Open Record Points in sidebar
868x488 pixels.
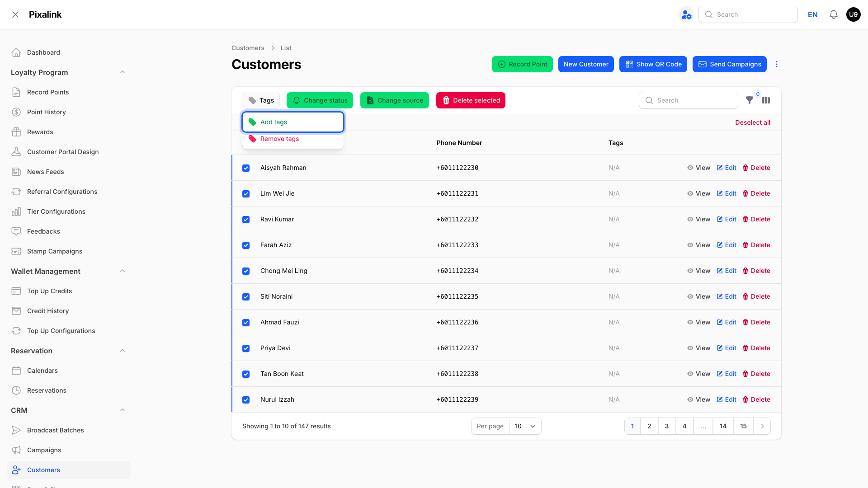[x=69, y=92]
